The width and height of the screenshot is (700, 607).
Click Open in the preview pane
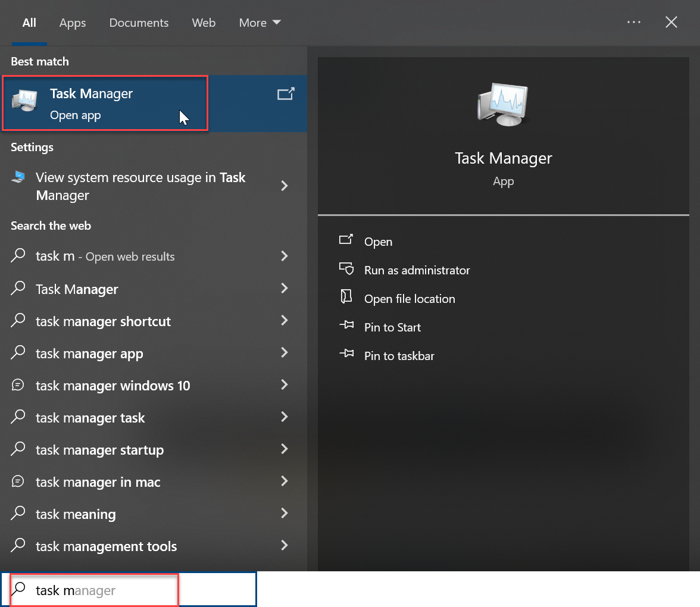(x=378, y=242)
